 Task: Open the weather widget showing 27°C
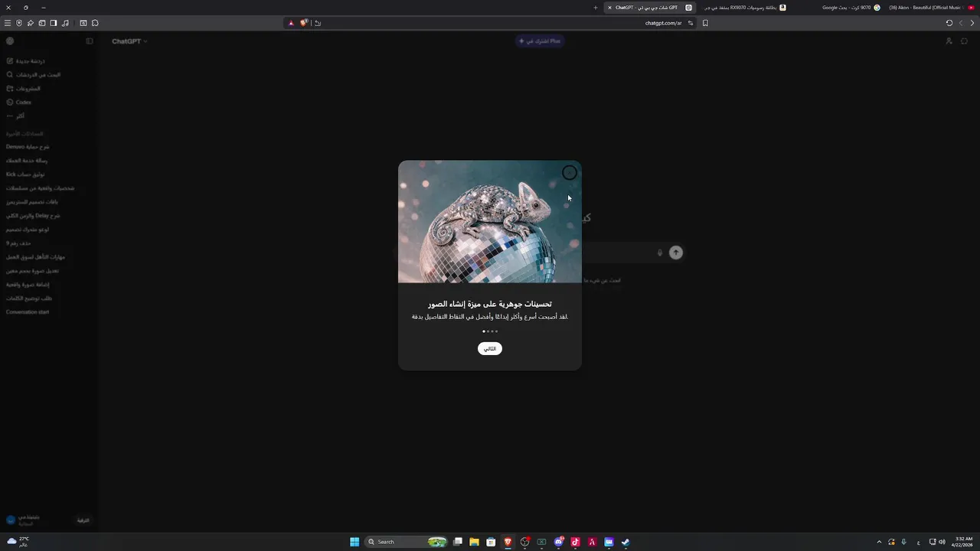18,542
